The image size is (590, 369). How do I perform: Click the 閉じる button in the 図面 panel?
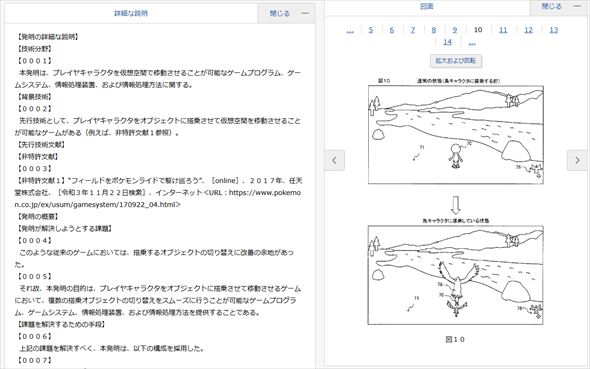551,6
